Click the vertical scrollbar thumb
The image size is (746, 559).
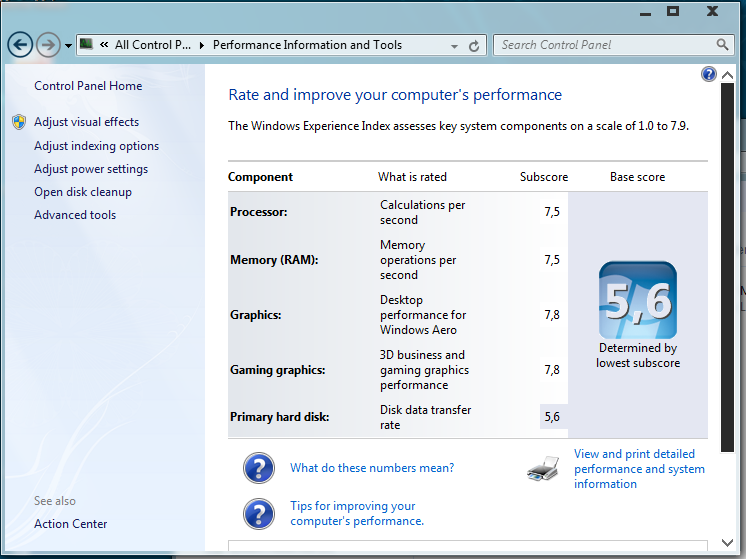pyautogui.click(x=727, y=267)
